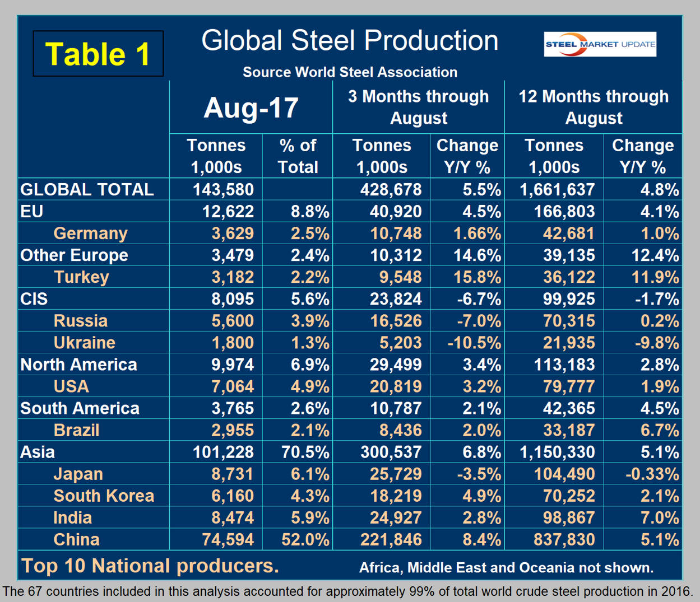Viewport: 700px width, 602px height.
Task: Select the Top 10 National producers note
Action: (x=150, y=566)
